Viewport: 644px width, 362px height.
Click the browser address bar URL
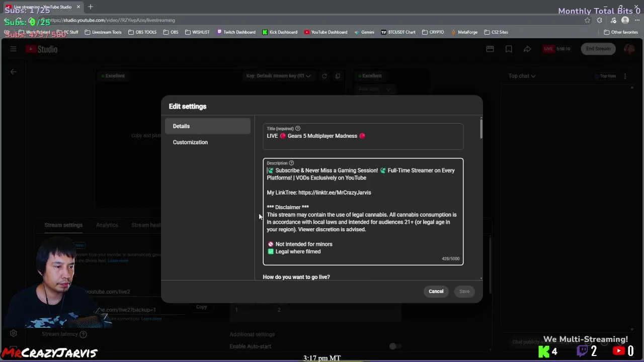pyautogui.click(x=112, y=20)
